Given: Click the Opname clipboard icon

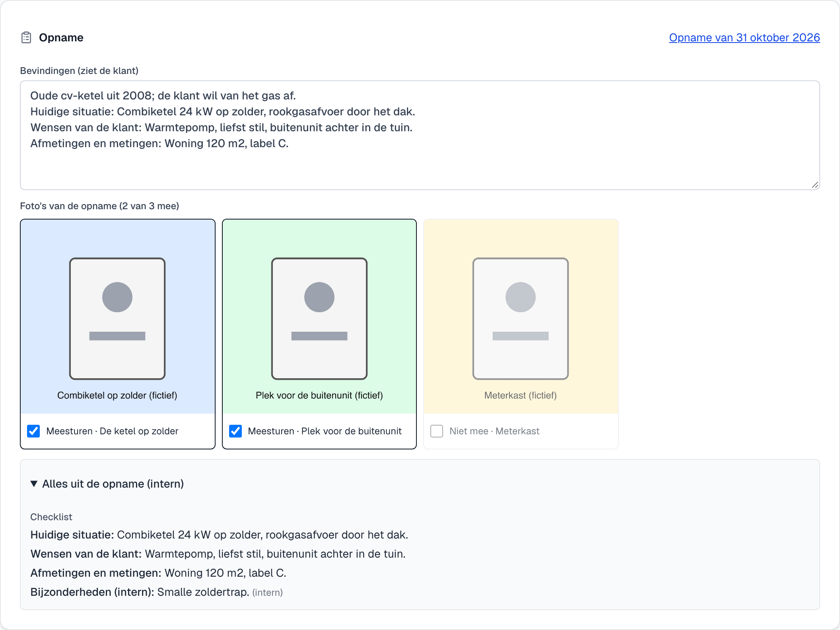Looking at the screenshot, I should tap(26, 37).
